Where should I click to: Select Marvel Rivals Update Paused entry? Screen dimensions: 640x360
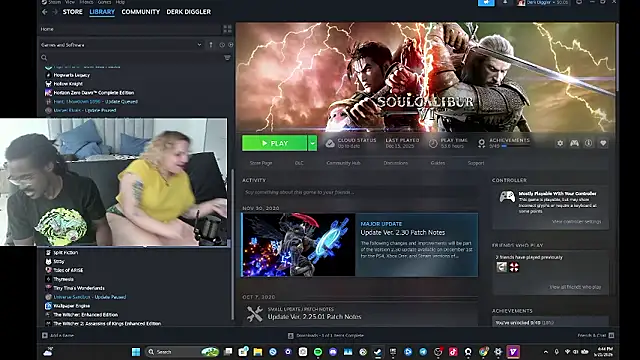pyautogui.click(x=85, y=110)
